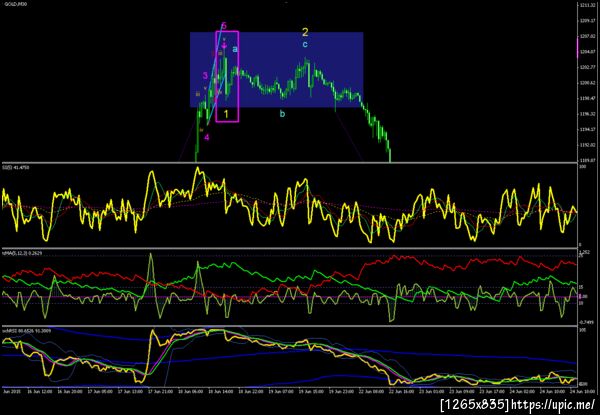The image size is (600, 415).
Task: Select the yellow wave label 1
Action: click(x=226, y=114)
